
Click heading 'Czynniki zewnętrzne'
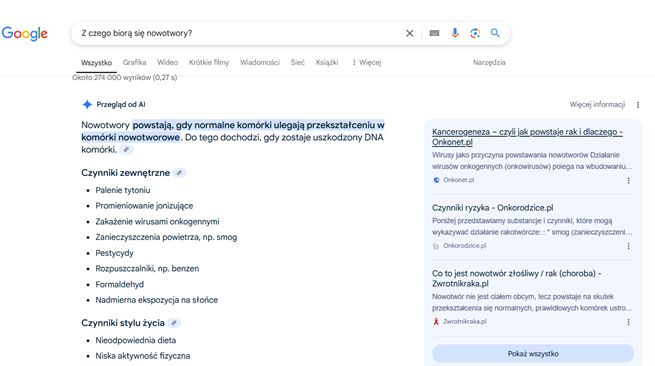tap(125, 173)
